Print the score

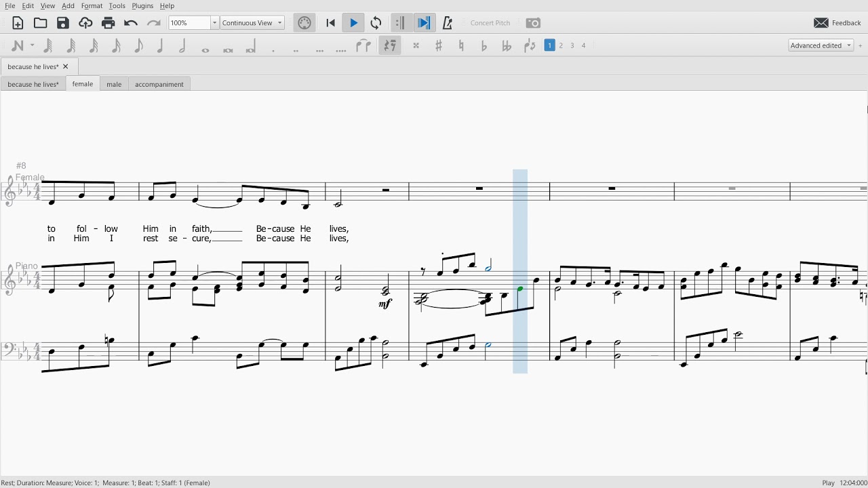tap(108, 23)
